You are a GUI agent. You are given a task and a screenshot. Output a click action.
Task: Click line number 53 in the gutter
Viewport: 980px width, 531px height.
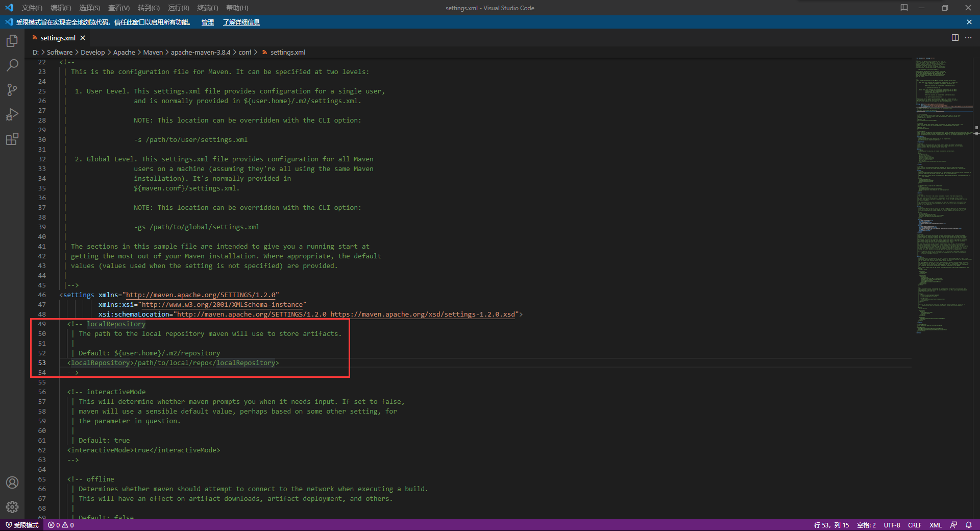(42, 363)
